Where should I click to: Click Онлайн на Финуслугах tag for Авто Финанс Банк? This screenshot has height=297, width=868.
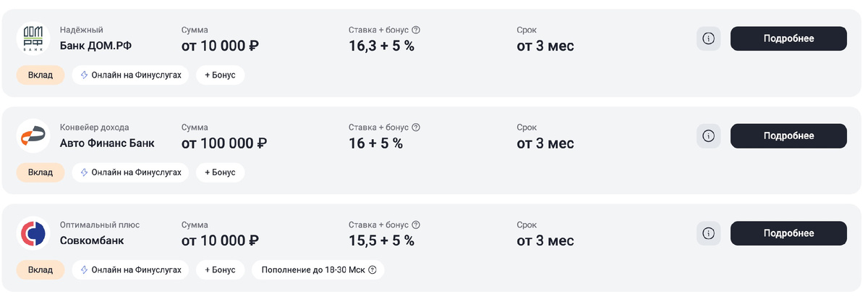pyautogui.click(x=130, y=172)
